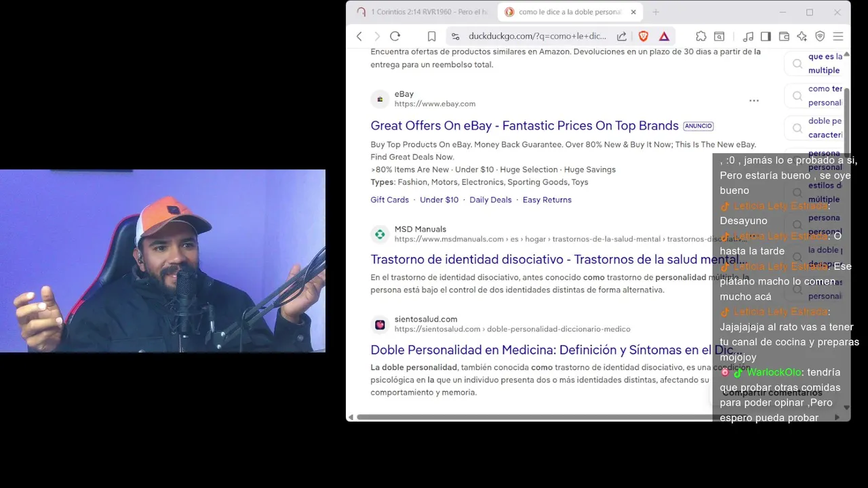Click the 'eBay' site name above URL
Viewport: 868px width, 488px height.
404,94
